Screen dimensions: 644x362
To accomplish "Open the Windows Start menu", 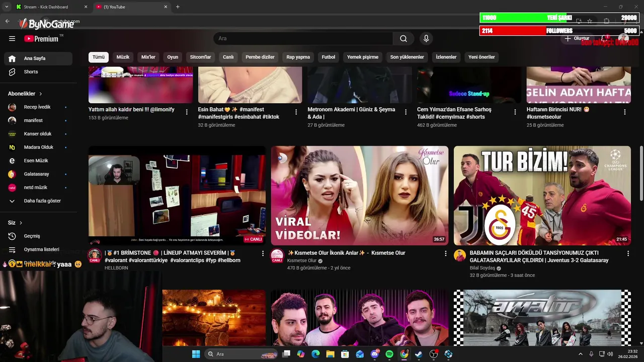I will coord(196,354).
